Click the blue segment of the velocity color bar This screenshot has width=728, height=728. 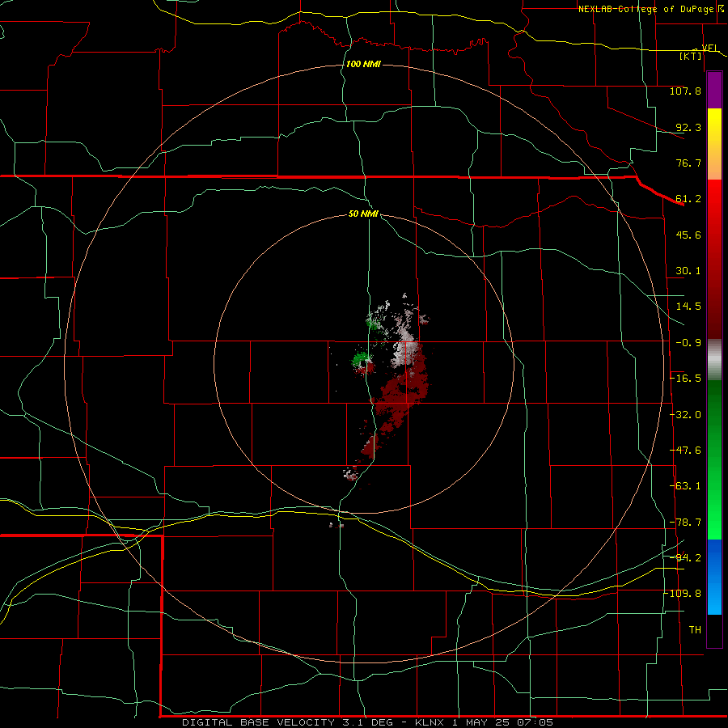pyautogui.click(x=714, y=577)
